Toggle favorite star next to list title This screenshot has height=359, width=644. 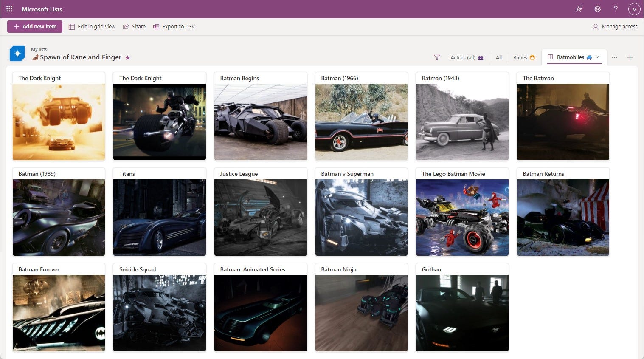(128, 57)
